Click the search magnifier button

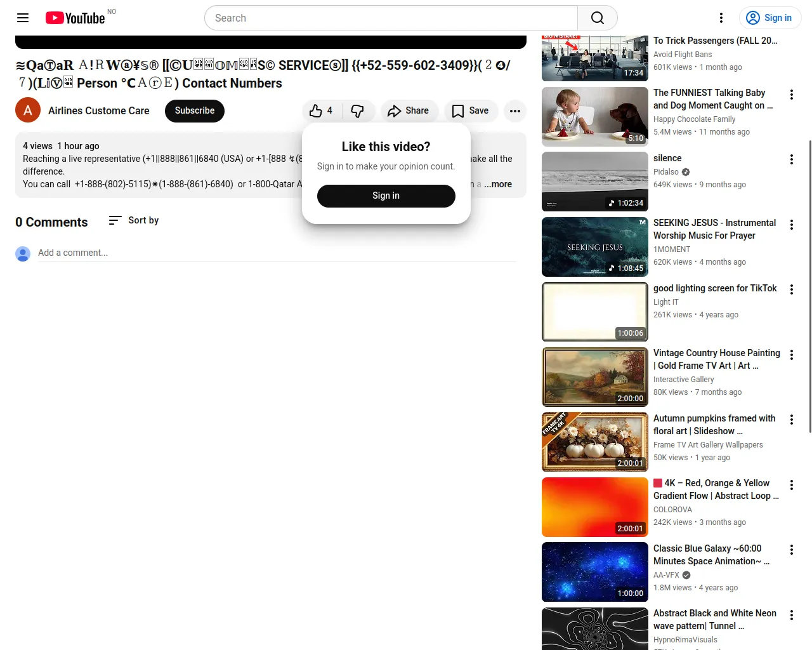pyautogui.click(x=597, y=18)
